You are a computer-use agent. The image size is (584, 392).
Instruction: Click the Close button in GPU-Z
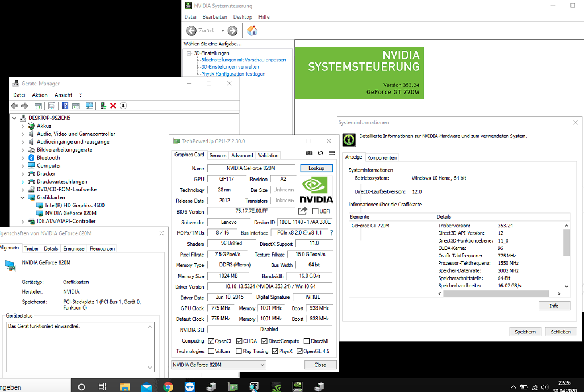[x=320, y=365]
